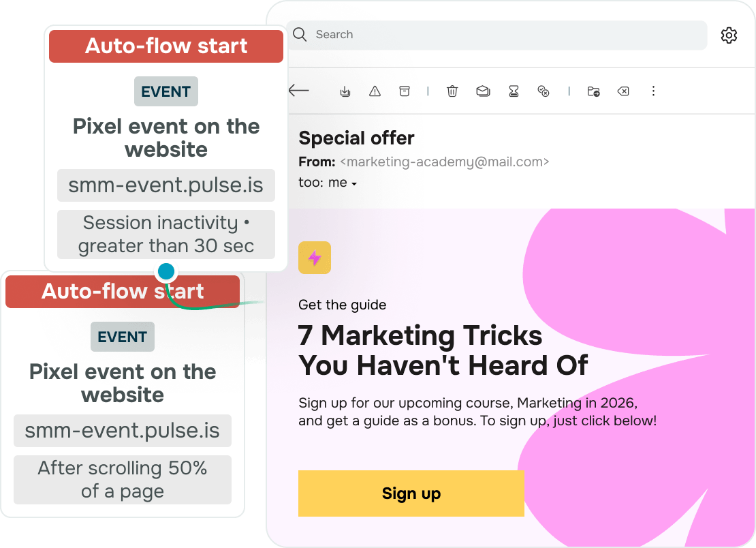Screen dimensions: 756x548
Task: Click the 'Session inactivity greater than 30 sec' condition
Action: point(166,234)
